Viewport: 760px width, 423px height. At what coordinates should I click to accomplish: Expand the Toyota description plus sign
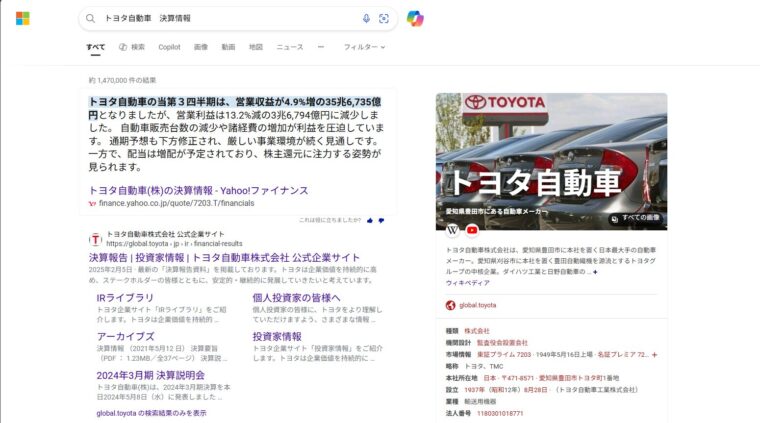pyautogui.click(x=595, y=272)
